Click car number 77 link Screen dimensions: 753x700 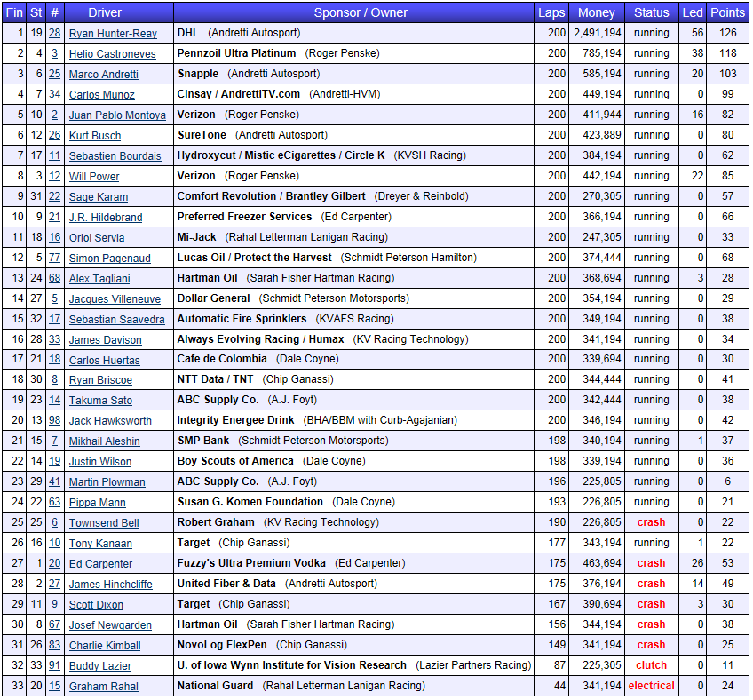tap(55, 259)
